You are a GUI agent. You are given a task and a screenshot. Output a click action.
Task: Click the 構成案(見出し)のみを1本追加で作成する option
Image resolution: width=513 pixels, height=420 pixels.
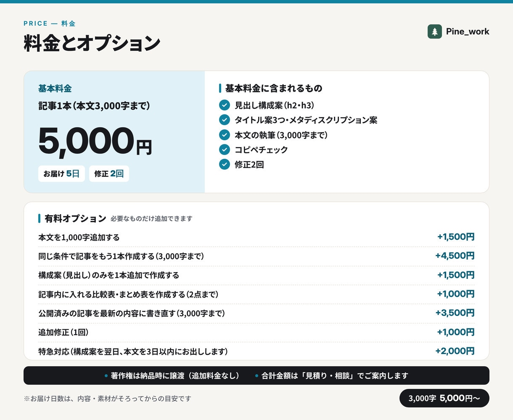tap(109, 275)
